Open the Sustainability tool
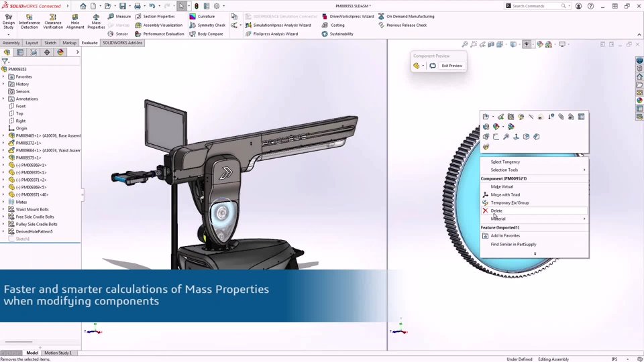Viewport: 644px width, 362px height. [x=337, y=34]
